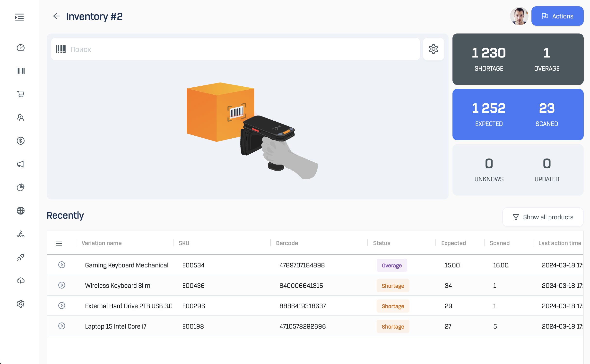This screenshot has height=364, width=590.
Task: Open the plug integrations sidebar icon
Action: tap(21, 257)
